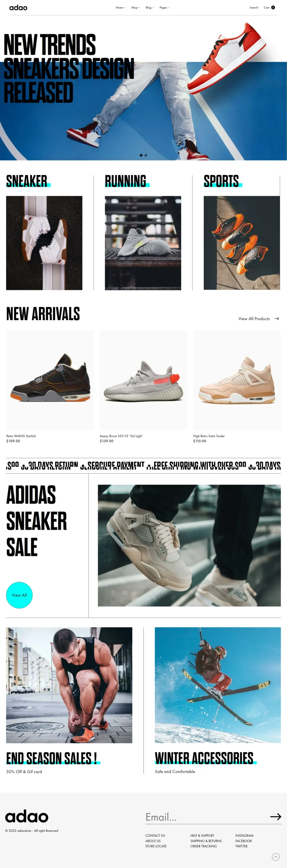Viewport: 287px width, 868px height.
Task: Click the scroll-to-top arrow circle
Action: 276,857
